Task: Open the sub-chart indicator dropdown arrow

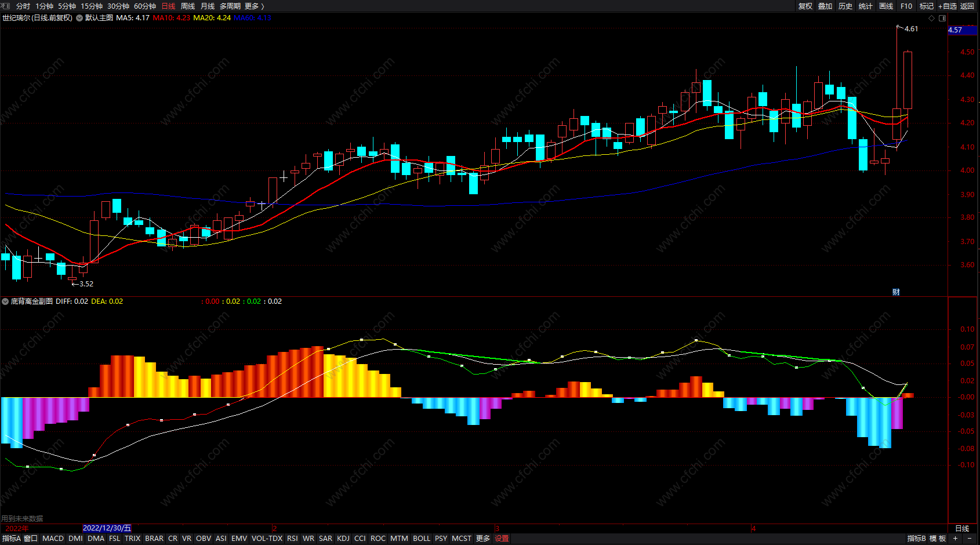Action: (5, 301)
